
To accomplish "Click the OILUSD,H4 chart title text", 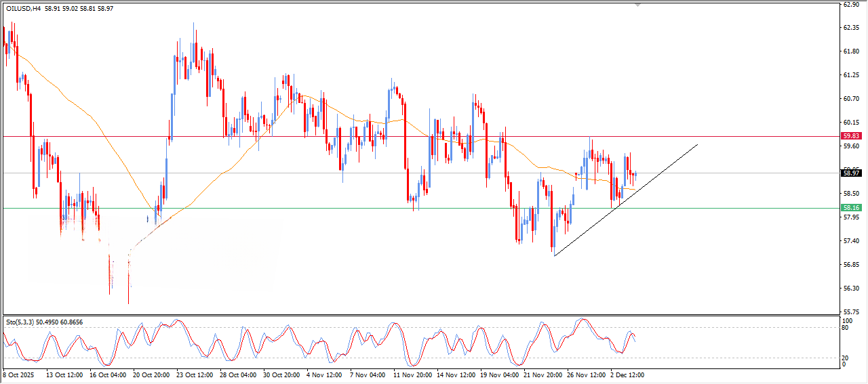I will 24,7.
